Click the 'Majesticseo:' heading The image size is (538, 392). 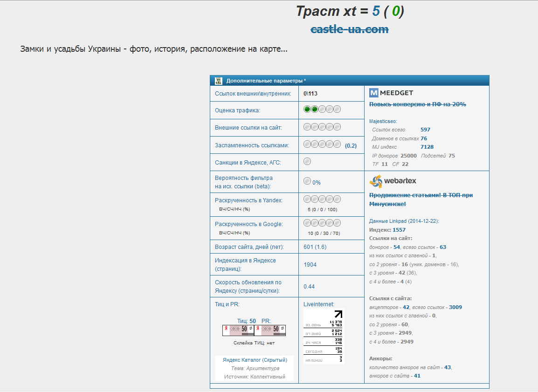point(383,121)
